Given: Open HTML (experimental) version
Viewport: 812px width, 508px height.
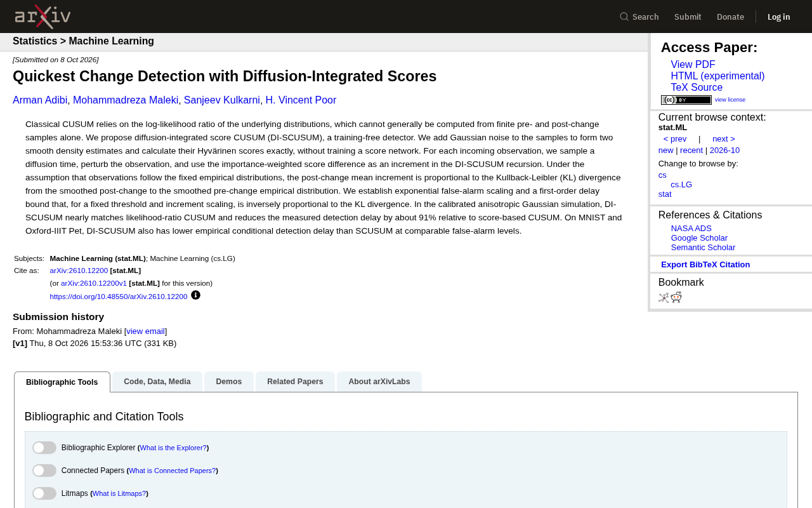Looking at the screenshot, I should coord(717,76).
